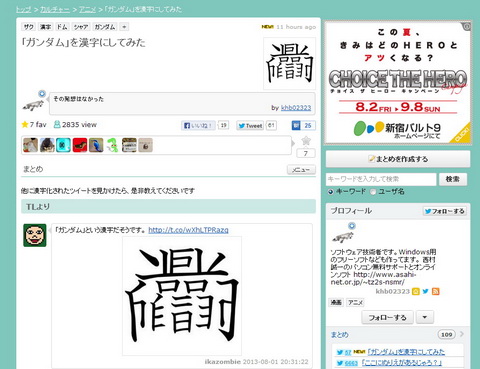Add a tag using the + button
Image resolution: width=480 pixels, height=369 pixels.
tap(124, 27)
